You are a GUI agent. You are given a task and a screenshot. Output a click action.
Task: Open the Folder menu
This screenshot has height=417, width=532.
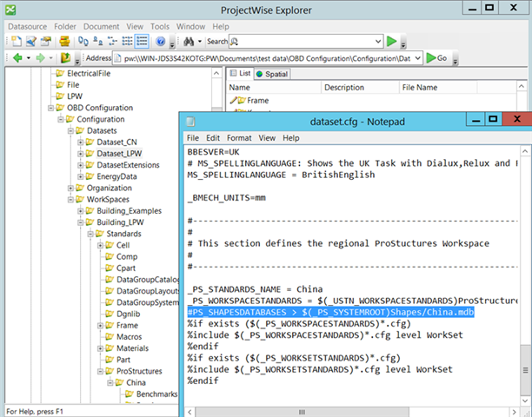(65, 26)
